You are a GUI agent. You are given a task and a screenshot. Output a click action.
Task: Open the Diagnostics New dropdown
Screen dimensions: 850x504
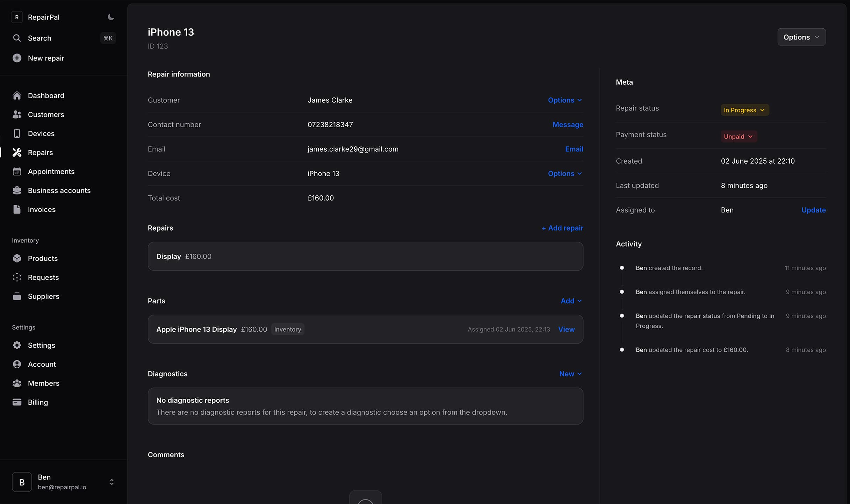tap(570, 374)
